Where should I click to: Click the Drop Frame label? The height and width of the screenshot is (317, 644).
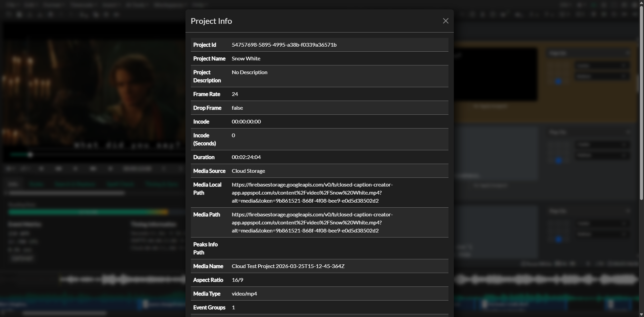point(207,108)
